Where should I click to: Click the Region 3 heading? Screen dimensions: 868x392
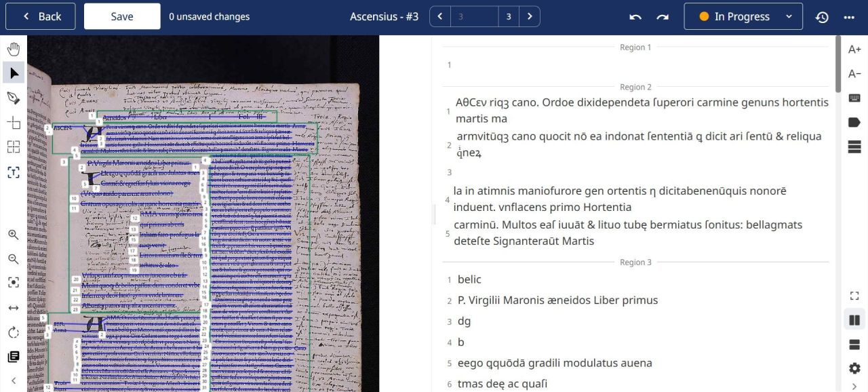tap(635, 262)
